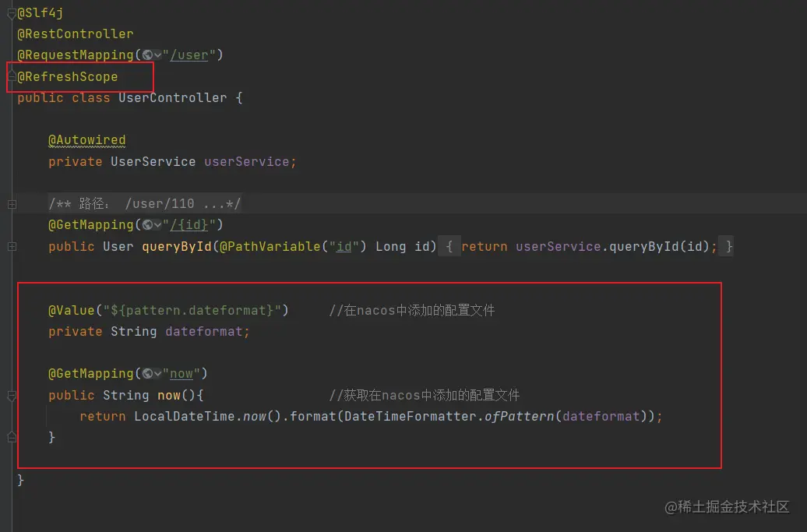
Task: Click the @GetMapping annotation above queryById
Action: (90, 225)
